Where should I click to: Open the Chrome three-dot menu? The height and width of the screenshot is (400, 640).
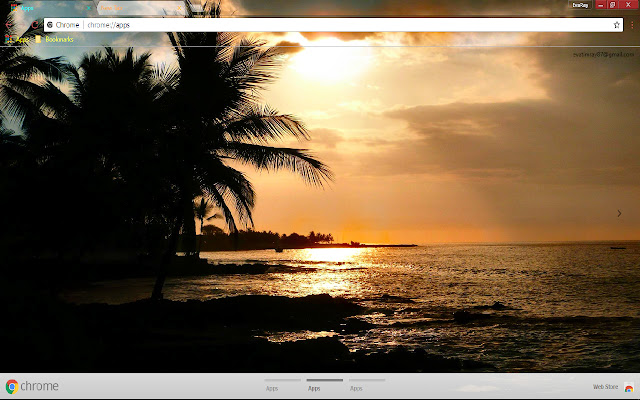pos(632,25)
